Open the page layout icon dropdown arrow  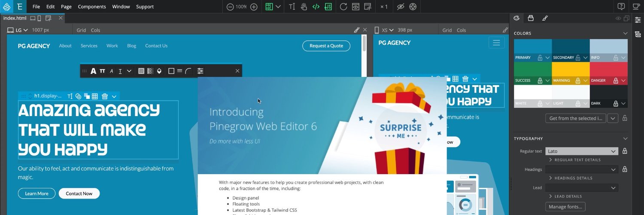click(278, 6)
